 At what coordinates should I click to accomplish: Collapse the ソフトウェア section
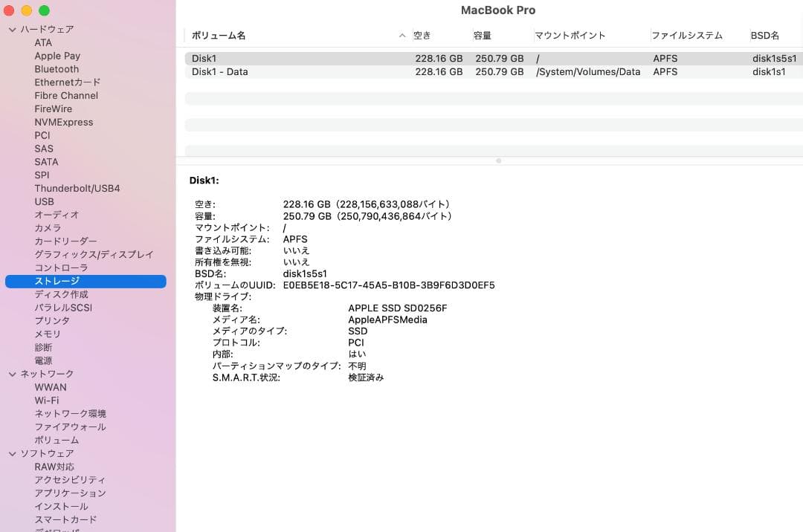point(12,453)
